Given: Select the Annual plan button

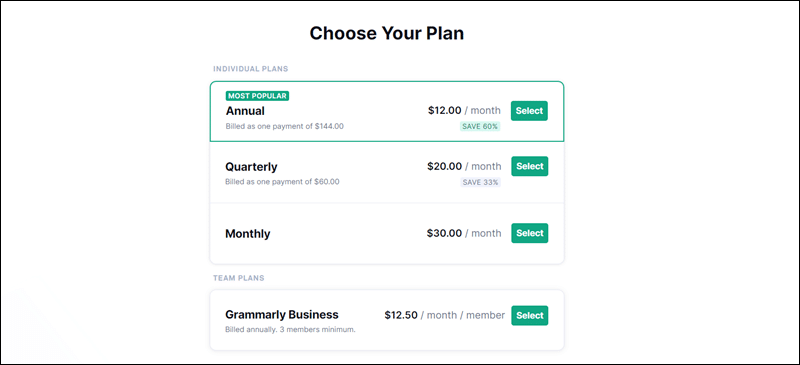Looking at the screenshot, I should coord(529,111).
